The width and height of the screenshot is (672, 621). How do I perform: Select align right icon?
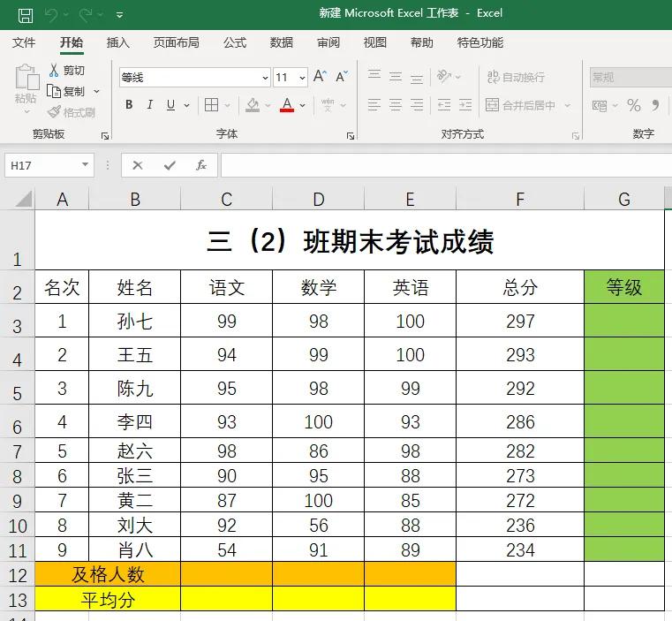417,104
